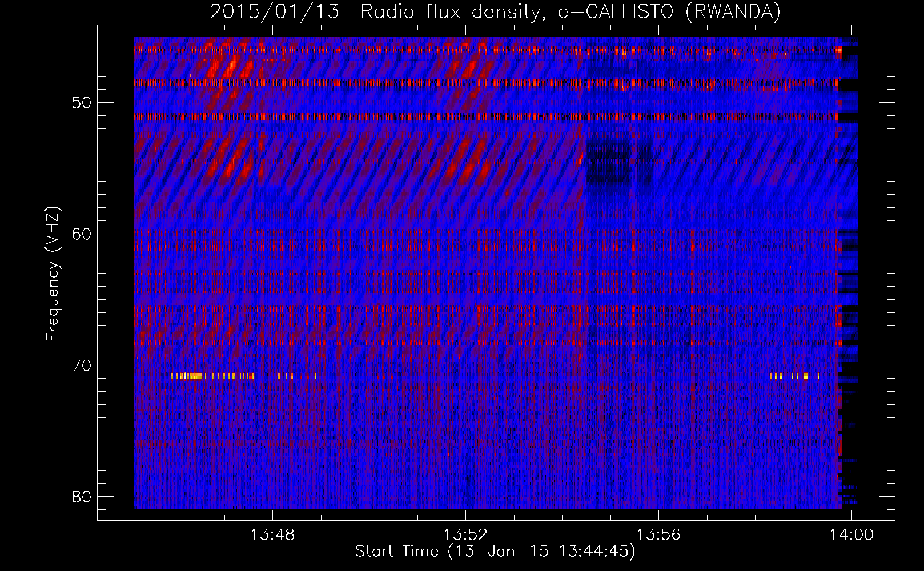Viewport: 924px width, 571px height.
Task: Click the Frequency (MHZ) axis label
Action: click(53, 275)
